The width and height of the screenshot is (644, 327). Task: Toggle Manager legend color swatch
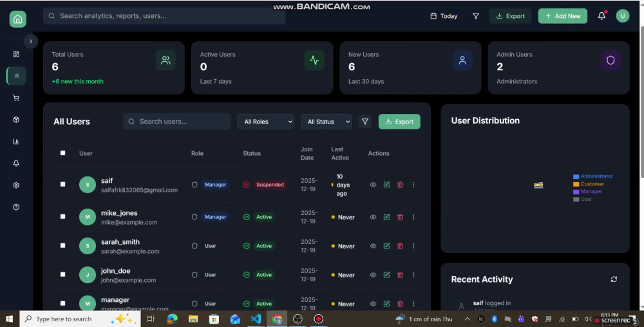(x=576, y=192)
